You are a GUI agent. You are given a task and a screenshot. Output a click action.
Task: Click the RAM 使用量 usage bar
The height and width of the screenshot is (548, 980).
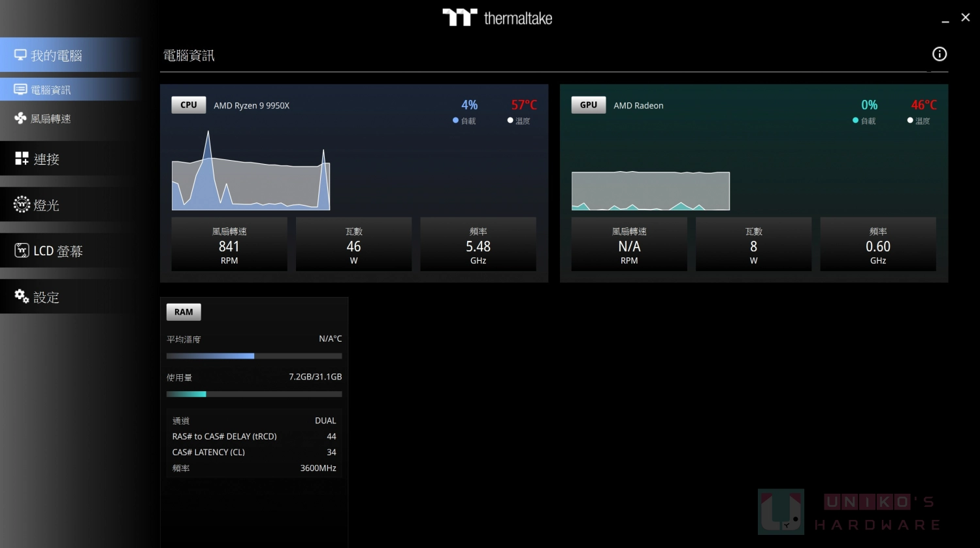pos(254,394)
